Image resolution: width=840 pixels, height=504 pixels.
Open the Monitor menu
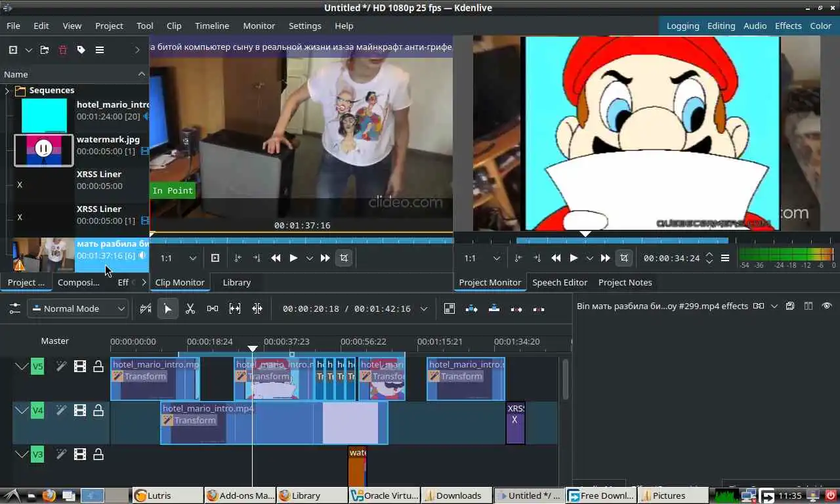pos(259,26)
